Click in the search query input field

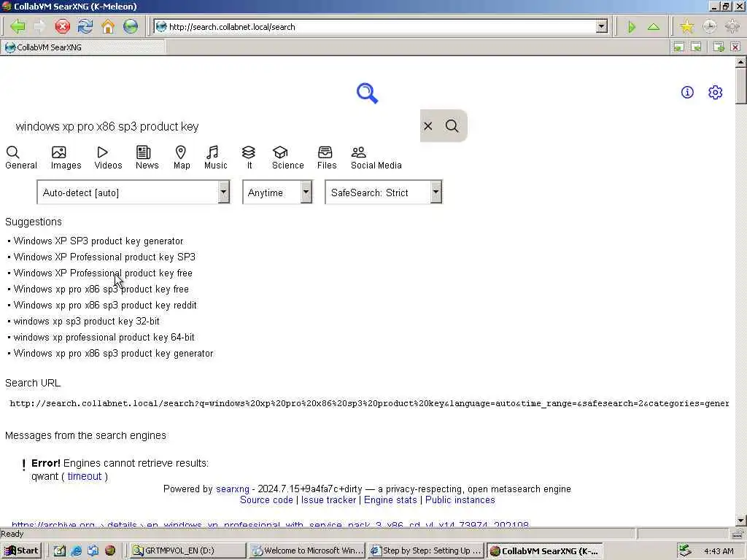tap(212, 126)
